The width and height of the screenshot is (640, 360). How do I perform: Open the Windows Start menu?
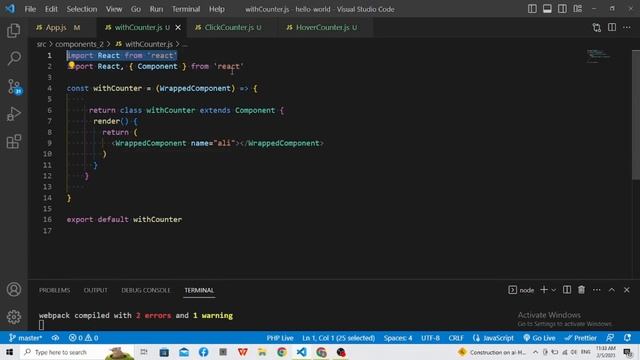tap(9, 352)
